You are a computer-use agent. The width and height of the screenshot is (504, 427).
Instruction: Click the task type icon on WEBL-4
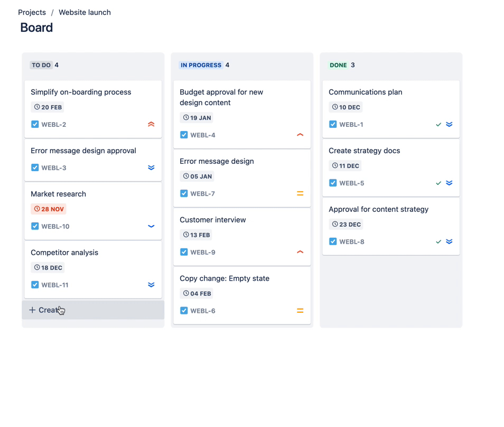(x=183, y=135)
